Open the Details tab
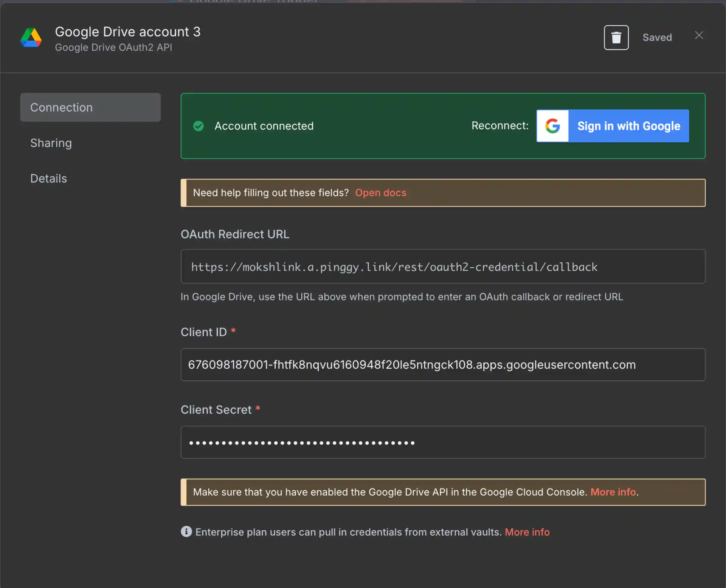726x588 pixels. 48,178
